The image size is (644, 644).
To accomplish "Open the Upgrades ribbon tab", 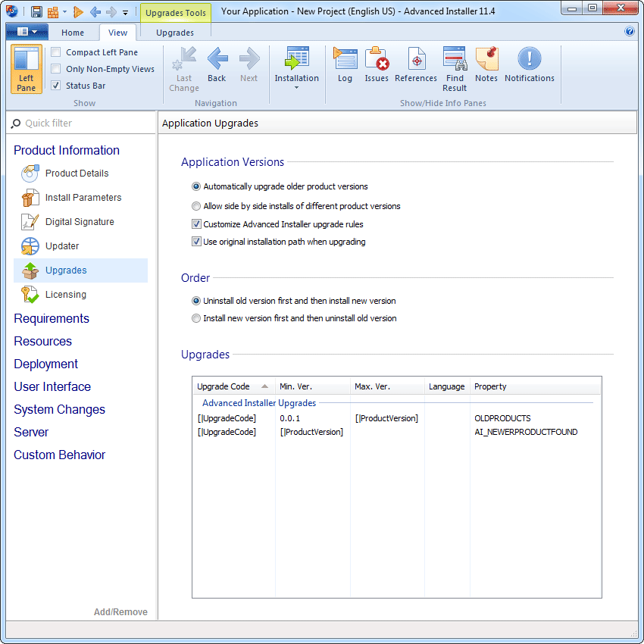I will 175,33.
